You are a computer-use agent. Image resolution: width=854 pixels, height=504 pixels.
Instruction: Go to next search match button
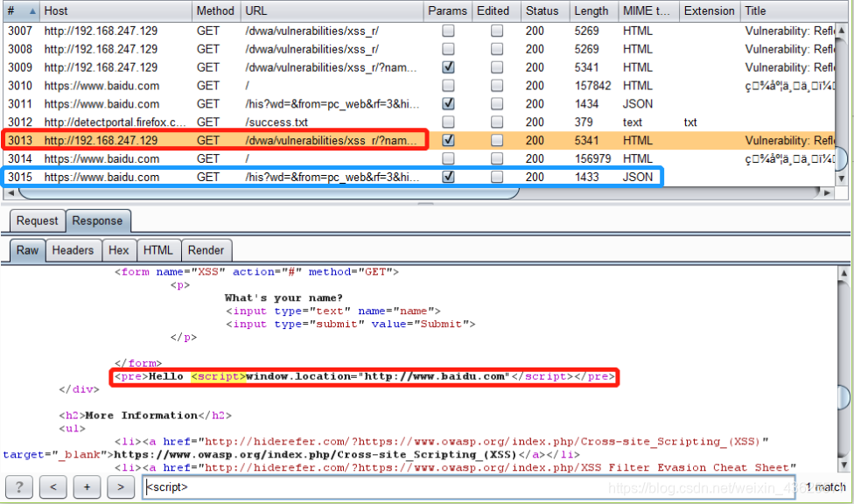coord(121,486)
